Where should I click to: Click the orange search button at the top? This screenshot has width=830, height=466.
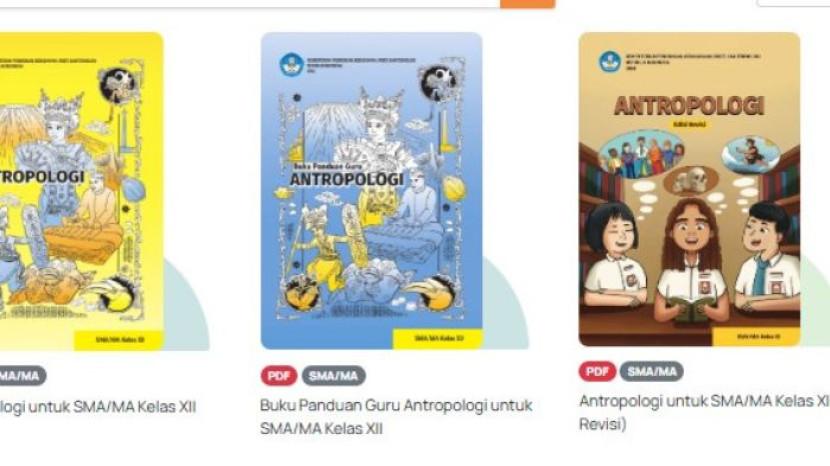coord(527,4)
